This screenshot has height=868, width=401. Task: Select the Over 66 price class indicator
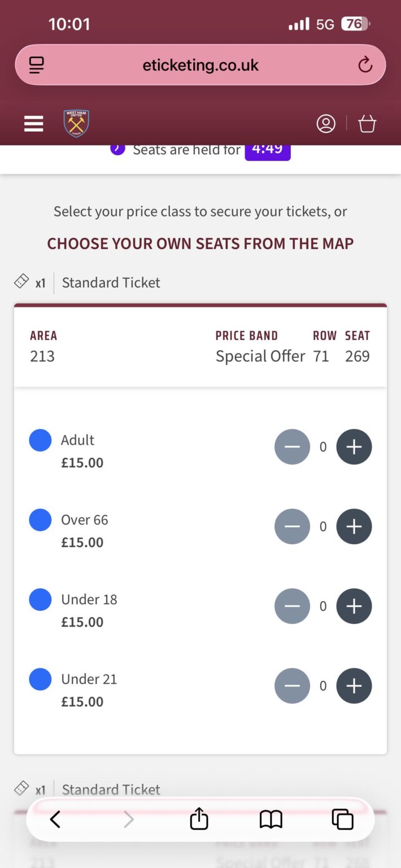pos(40,519)
